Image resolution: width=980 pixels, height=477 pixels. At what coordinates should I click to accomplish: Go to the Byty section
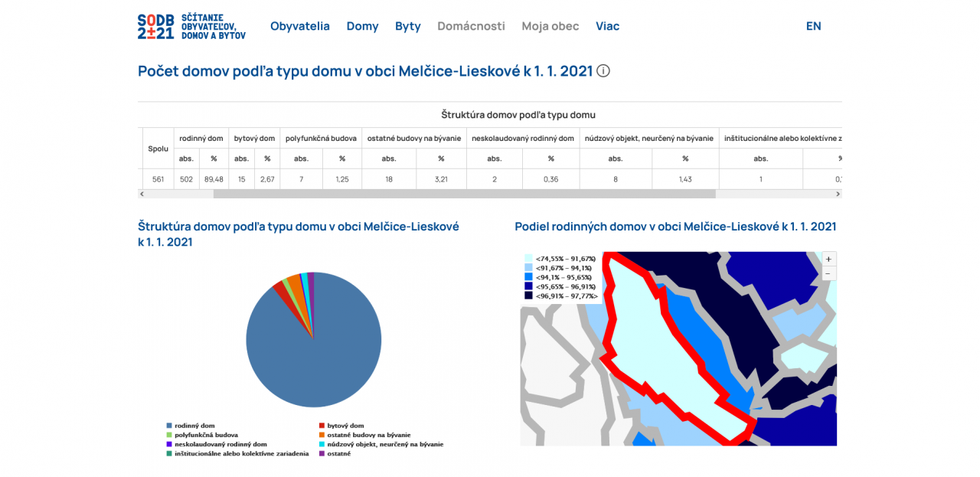coord(408,26)
